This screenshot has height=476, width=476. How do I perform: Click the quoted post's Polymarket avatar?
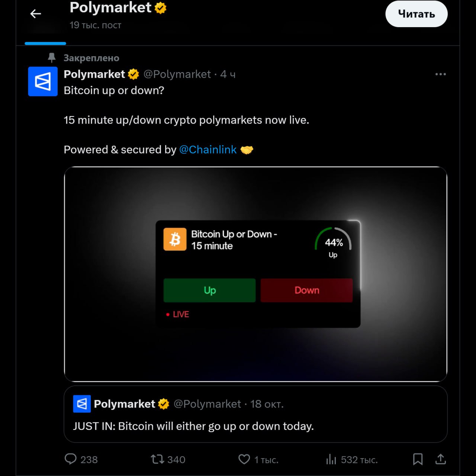pos(82,404)
